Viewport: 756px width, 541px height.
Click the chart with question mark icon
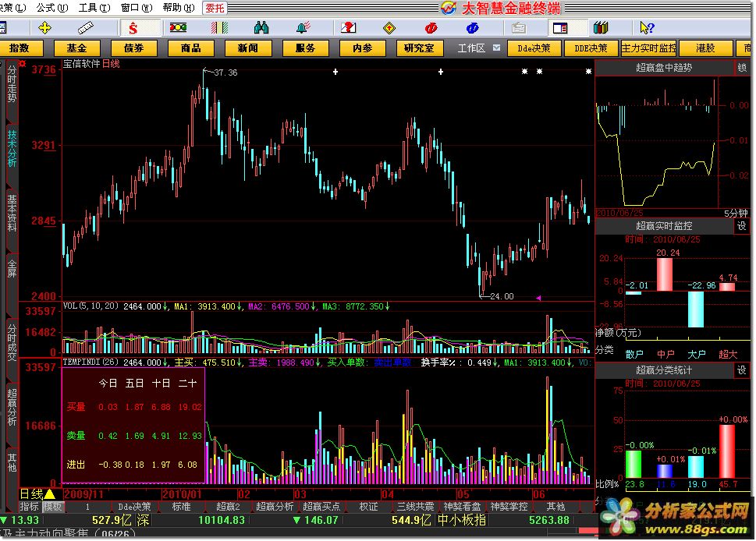pos(348,28)
